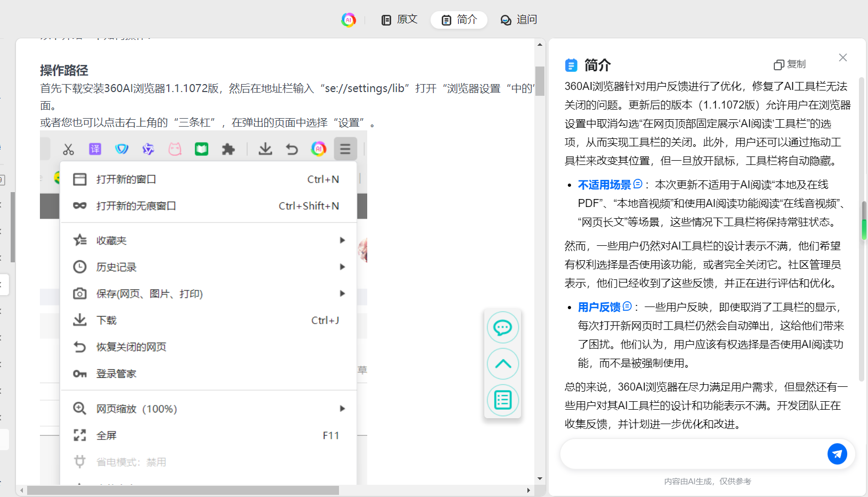Click the horizontal scrollbar left arrow

pyautogui.click(x=22, y=490)
